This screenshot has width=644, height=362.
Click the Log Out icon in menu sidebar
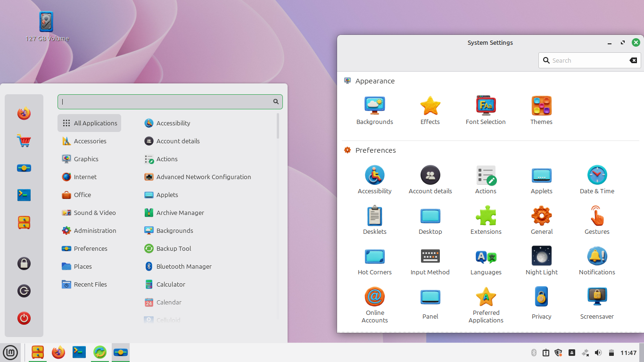[x=24, y=291]
